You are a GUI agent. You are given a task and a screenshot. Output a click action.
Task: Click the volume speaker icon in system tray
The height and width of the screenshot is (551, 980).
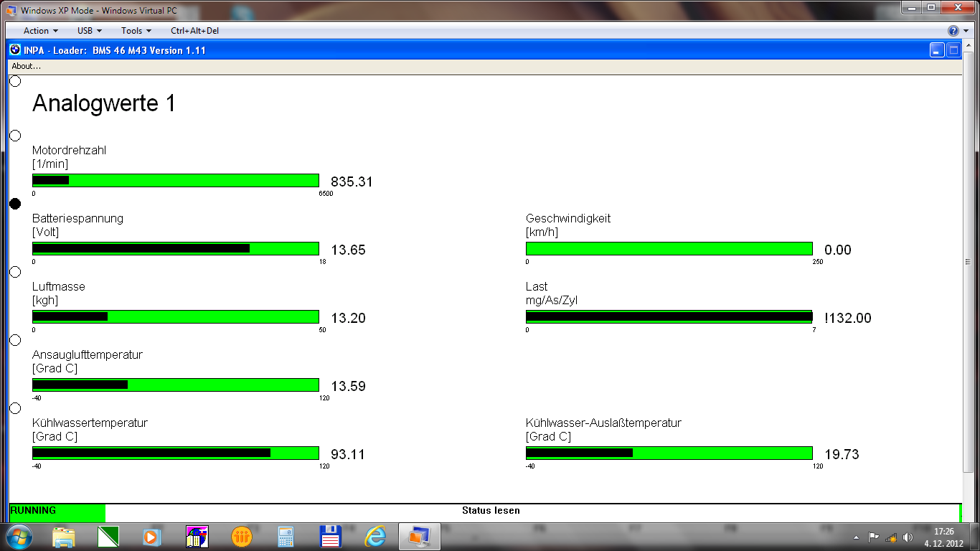908,537
